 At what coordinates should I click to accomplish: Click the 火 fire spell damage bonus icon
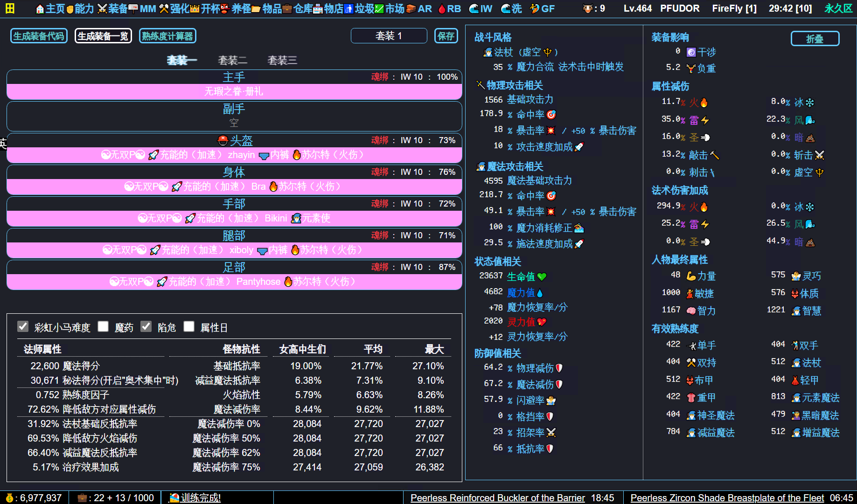704,207
